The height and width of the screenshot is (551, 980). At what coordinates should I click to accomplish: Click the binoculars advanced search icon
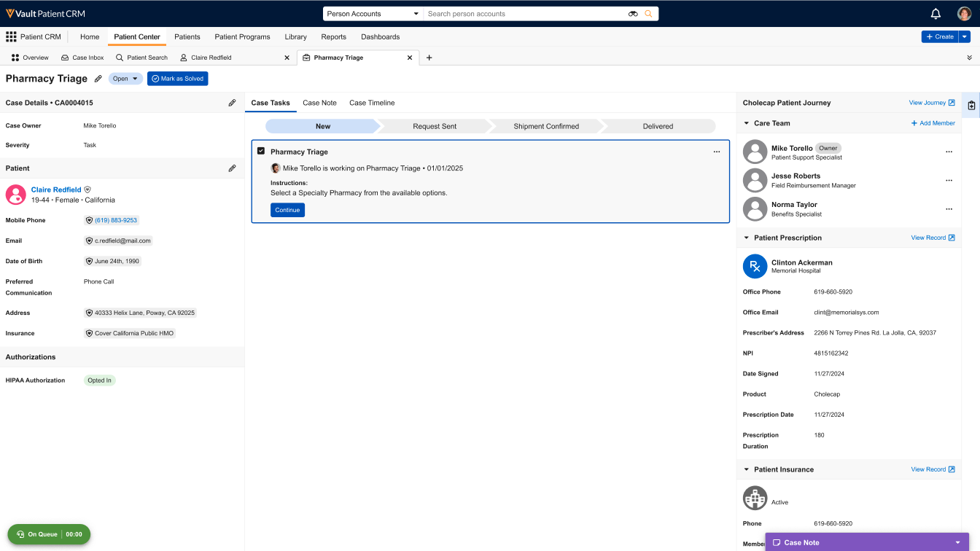(633, 14)
